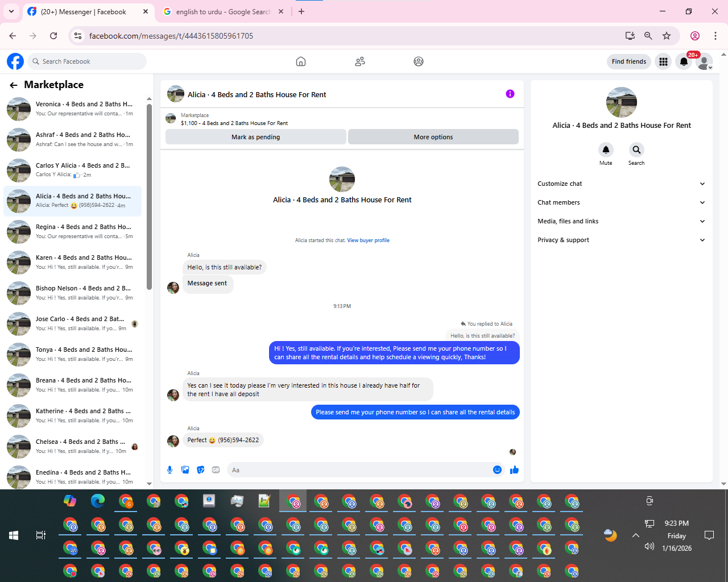The height and width of the screenshot is (582, 728).
Task: View site information icon in address bar
Action: [x=78, y=36]
